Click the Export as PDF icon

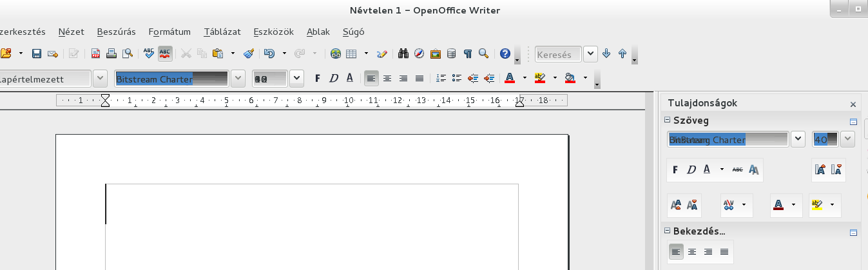(95, 54)
